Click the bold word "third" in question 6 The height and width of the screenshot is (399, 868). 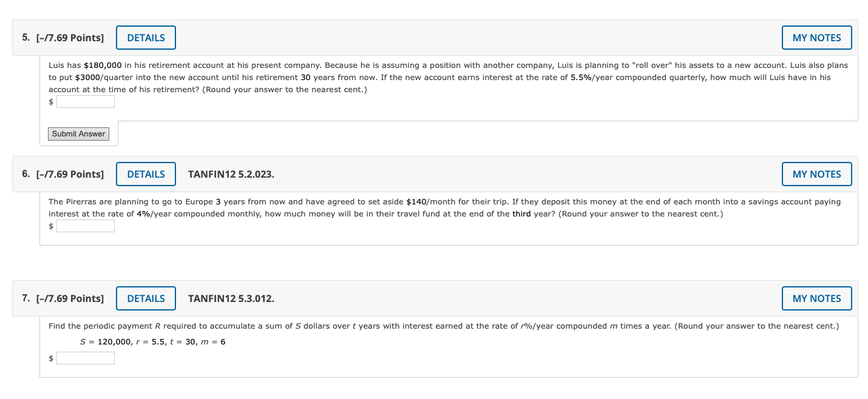(x=521, y=213)
